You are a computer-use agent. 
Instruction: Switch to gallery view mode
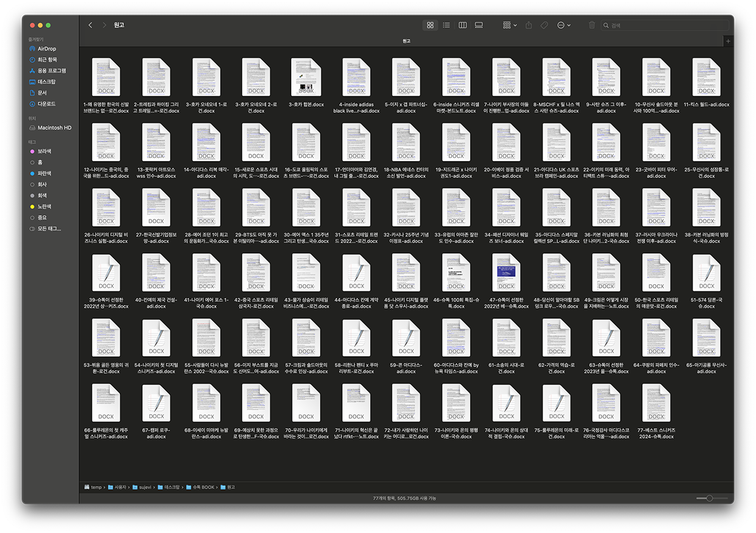pyautogui.click(x=479, y=25)
